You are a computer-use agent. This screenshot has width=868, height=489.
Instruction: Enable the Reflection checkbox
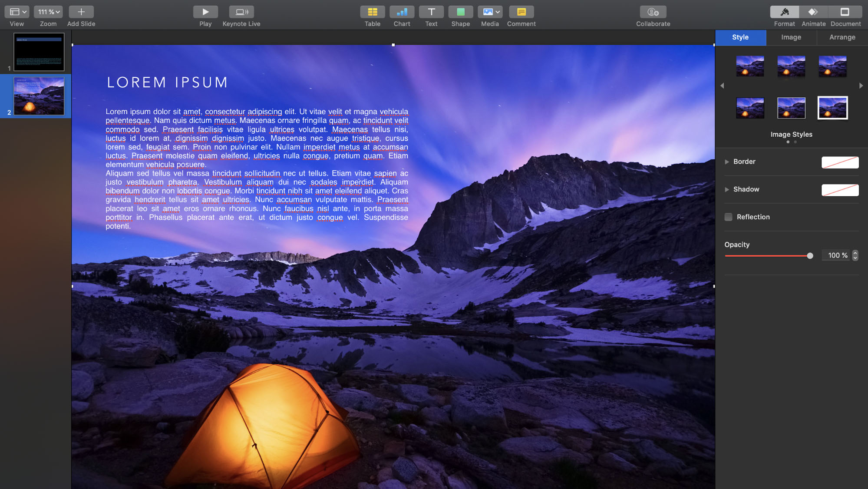click(x=729, y=217)
